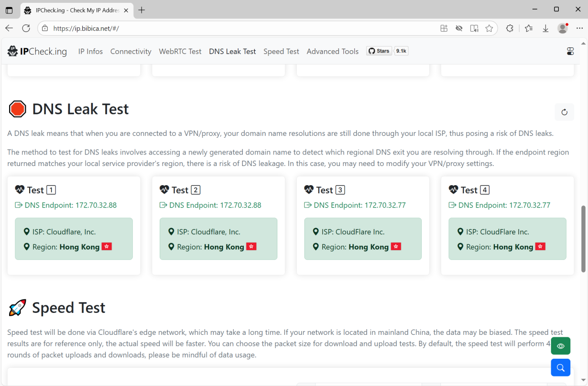Click the DNS Leak Test refresh icon button
The width and height of the screenshot is (588, 386).
pos(564,112)
